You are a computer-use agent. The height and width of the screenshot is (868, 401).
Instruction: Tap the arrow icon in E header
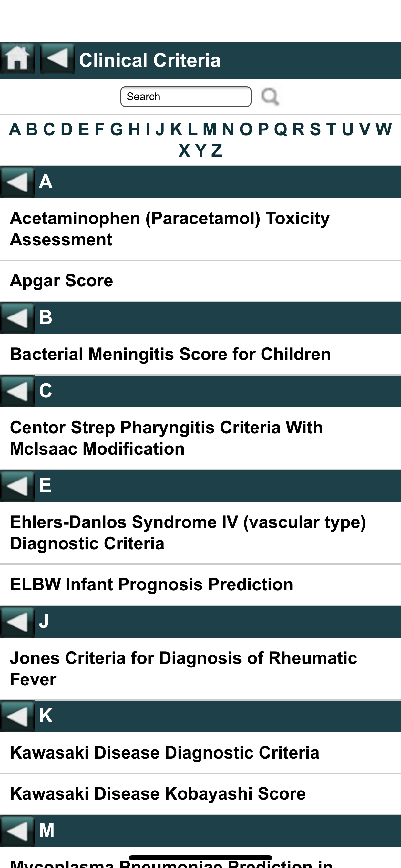click(17, 486)
